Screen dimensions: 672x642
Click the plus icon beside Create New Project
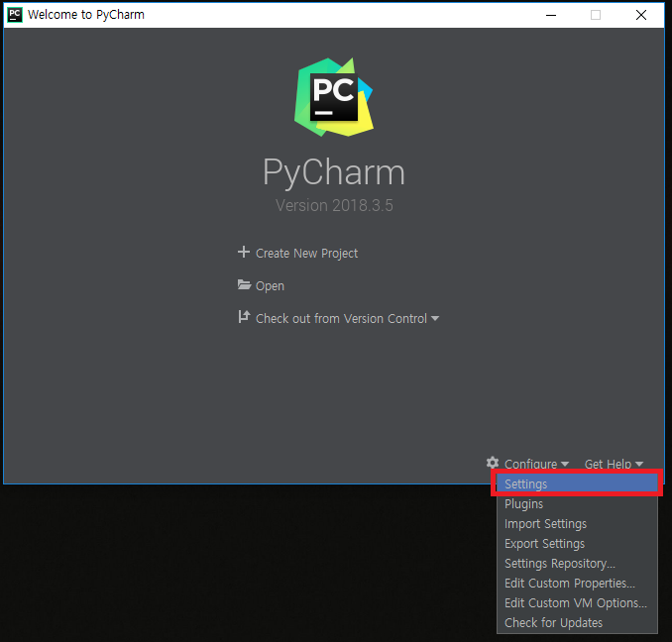point(244,252)
